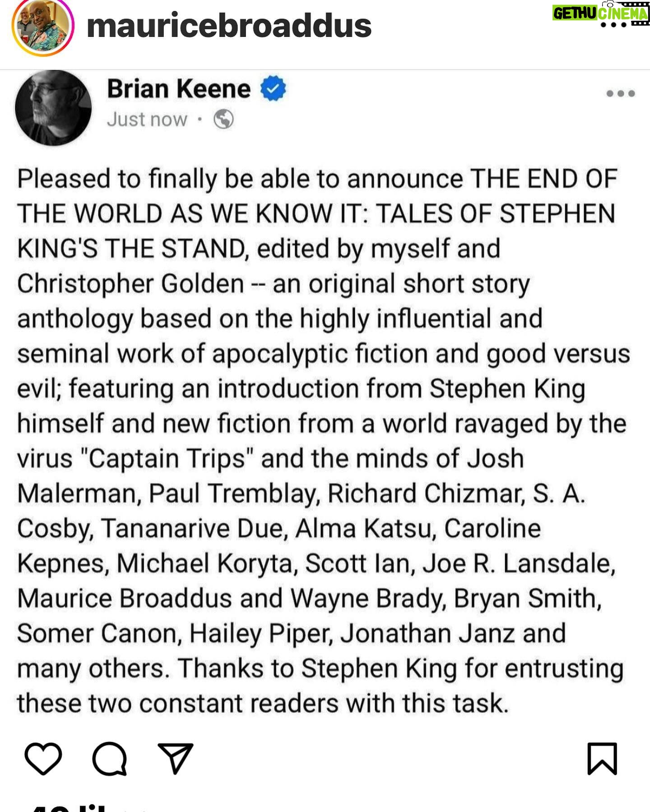
Task: Open the three-dot menu on Brian Keene's post
Action: point(621,93)
